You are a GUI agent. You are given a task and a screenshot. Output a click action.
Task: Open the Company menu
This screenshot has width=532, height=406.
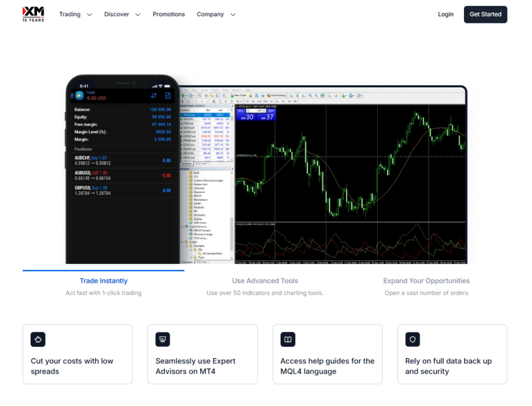coord(210,14)
